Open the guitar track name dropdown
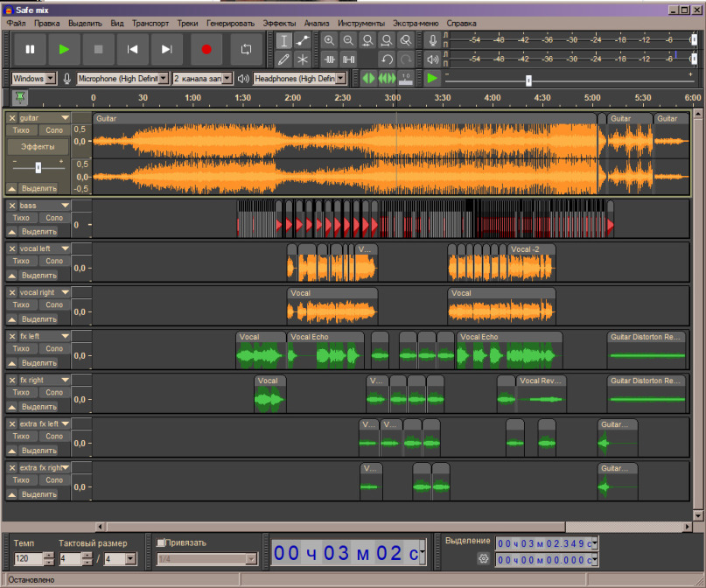Viewport: 706px width, 588px height. tap(65, 117)
